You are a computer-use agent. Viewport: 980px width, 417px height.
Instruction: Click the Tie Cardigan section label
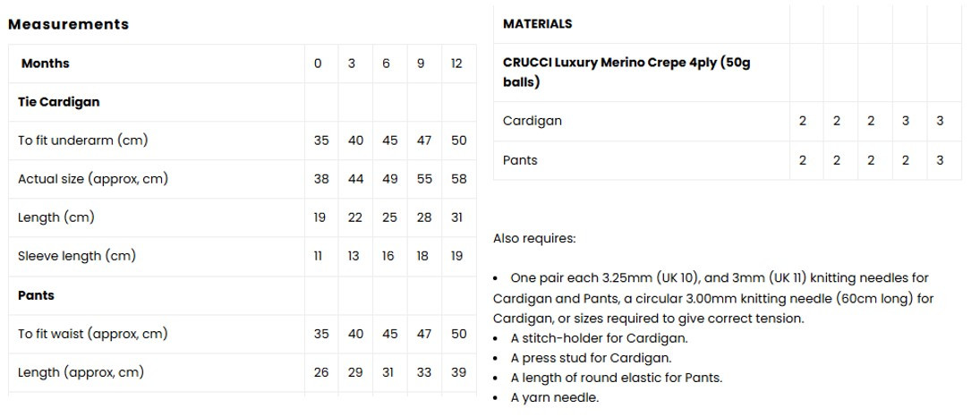tap(59, 102)
